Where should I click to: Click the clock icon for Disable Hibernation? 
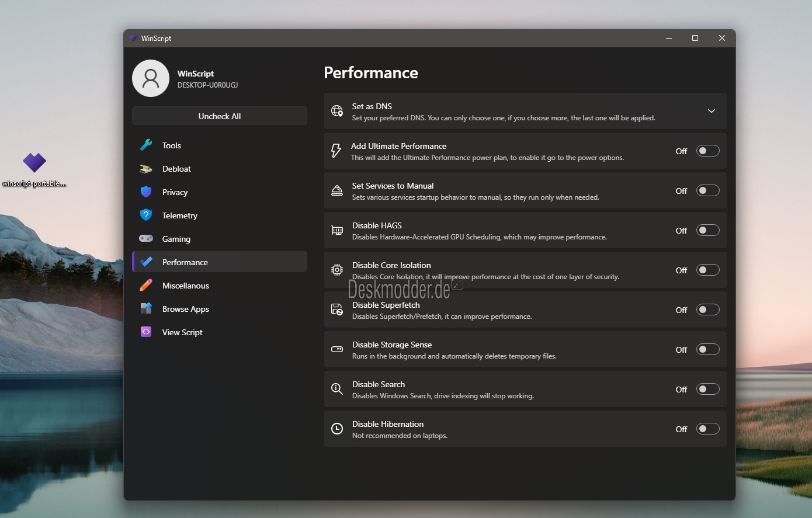coord(337,429)
